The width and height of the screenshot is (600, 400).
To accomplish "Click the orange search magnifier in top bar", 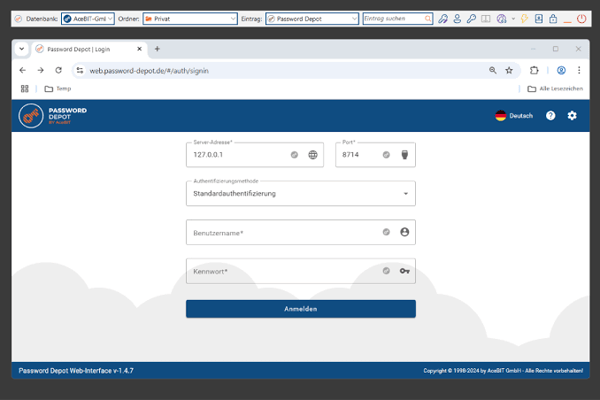I will click(x=428, y=19).
